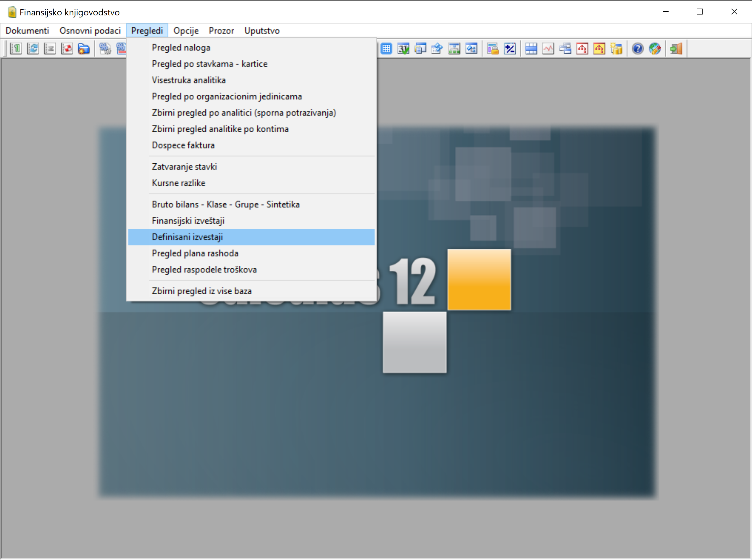Click the gold coins database icon

[617, 49]
